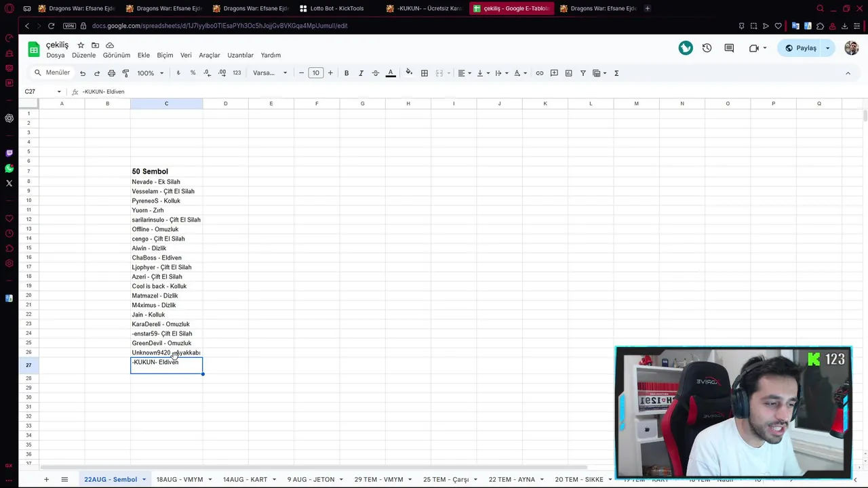Open the cell borders menu

pyautogui.click(x=425, y=73)
